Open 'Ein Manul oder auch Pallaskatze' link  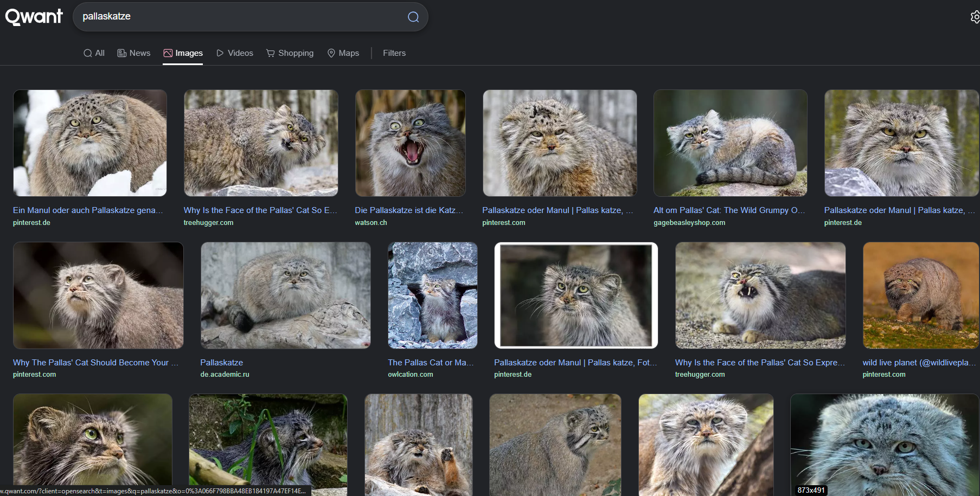click(88, 210)
